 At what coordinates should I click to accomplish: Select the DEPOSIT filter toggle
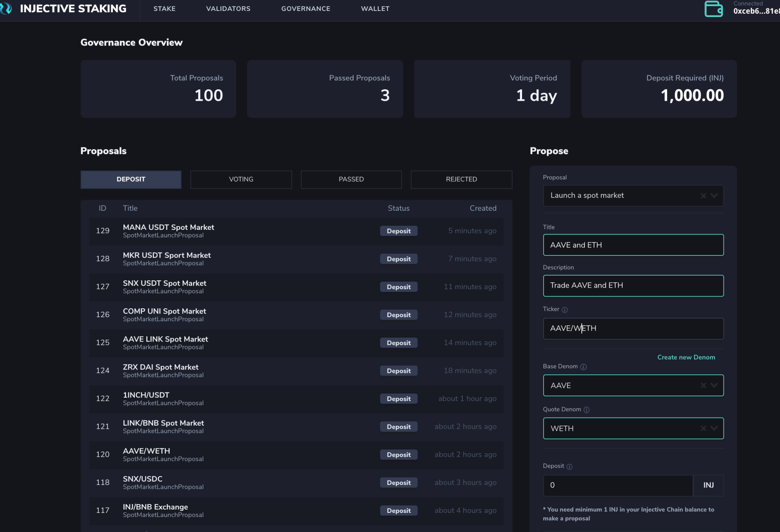(130, 179)
